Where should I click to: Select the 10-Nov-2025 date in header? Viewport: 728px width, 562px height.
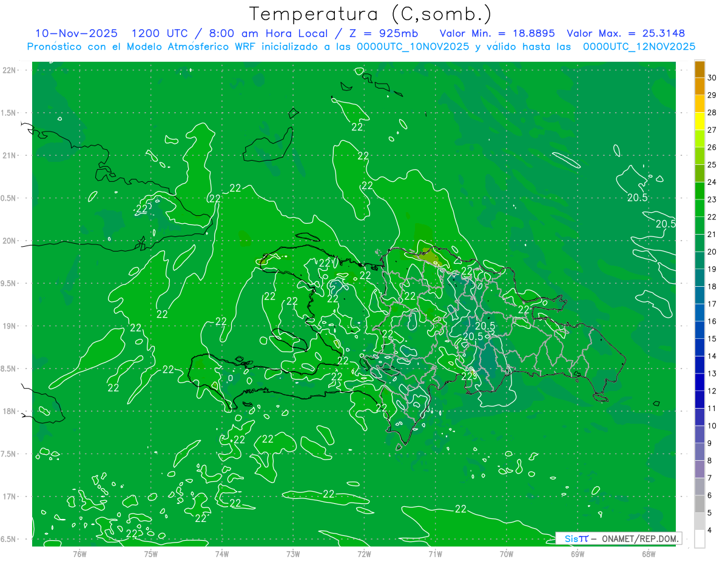(x=76, y=34)
